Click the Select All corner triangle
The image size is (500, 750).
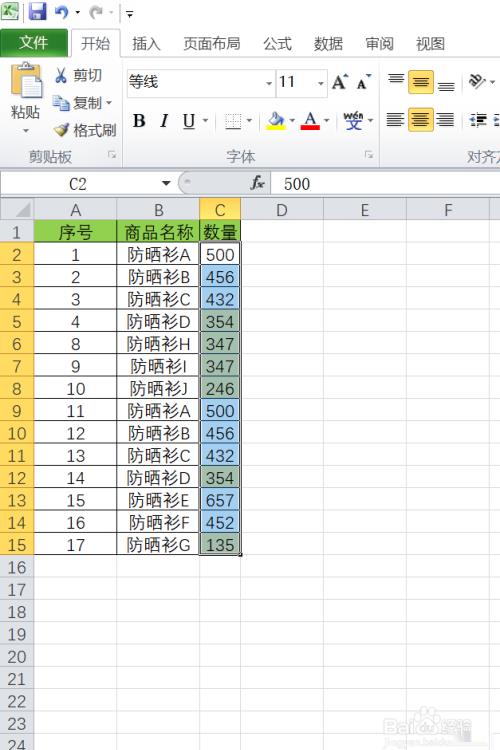[x=17, y=210]
